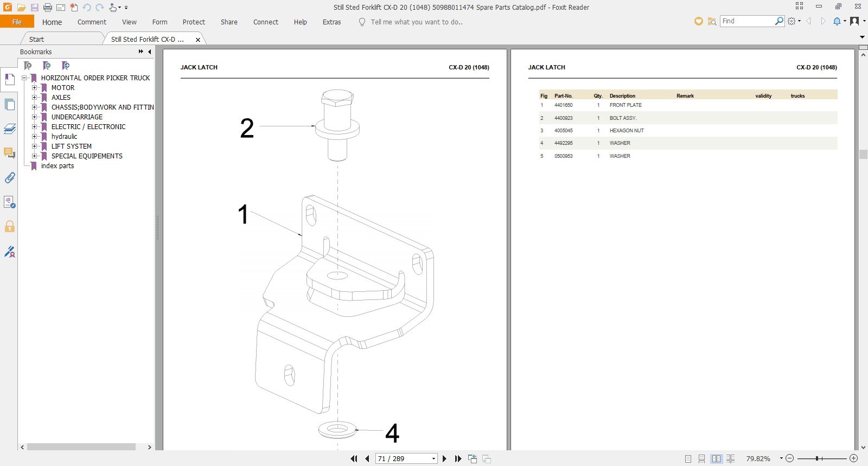868x466 pixels.
Task: Go to the previous view
Action: [473, 458]
